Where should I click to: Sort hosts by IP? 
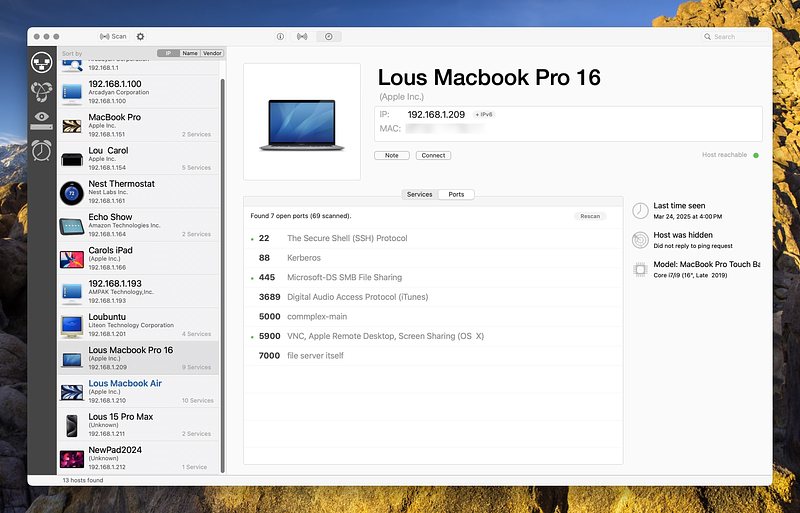[168, 53]
